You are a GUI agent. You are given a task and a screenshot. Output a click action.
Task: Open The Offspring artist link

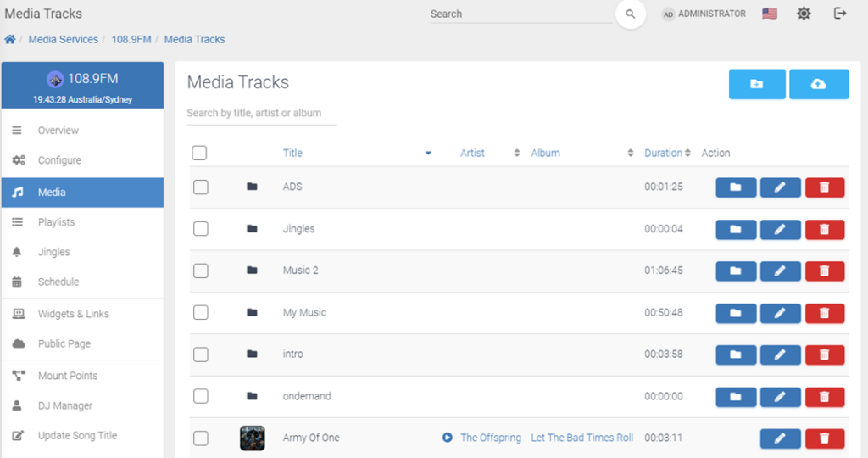coord(490,438)
